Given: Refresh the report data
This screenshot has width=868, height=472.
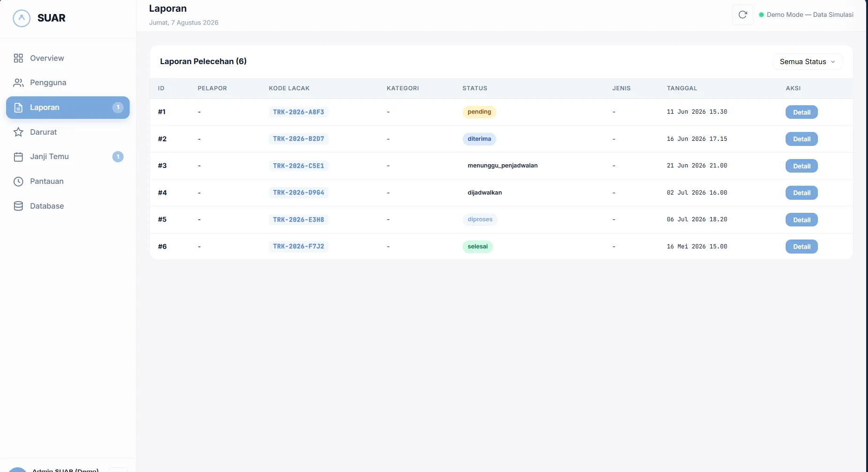Looking at the screenshot, I should [x=743, y=15].
